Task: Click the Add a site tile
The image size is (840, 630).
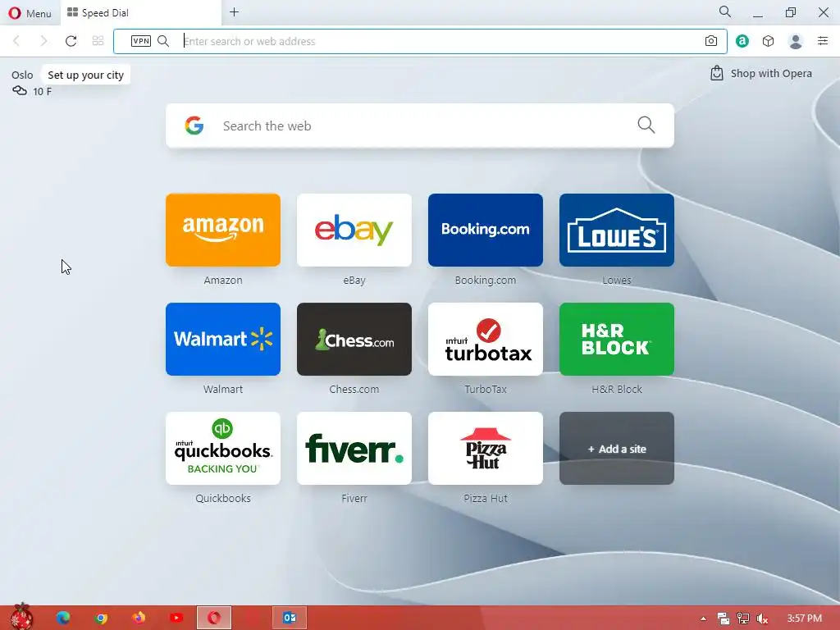Action: pos(617,449)
